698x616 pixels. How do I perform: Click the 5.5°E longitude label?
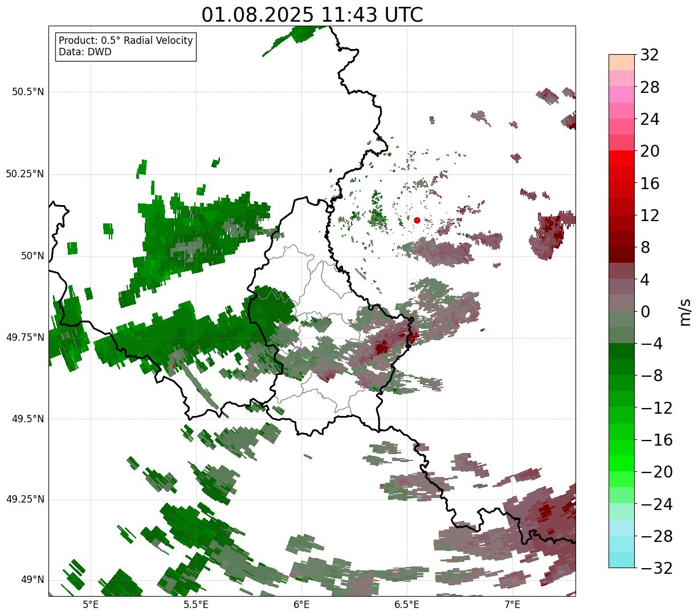pos(196,604)
